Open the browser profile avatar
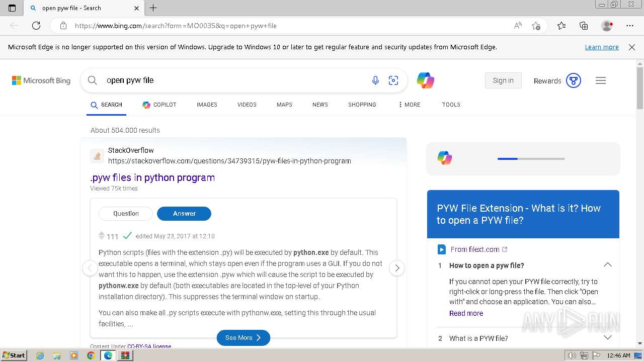The image size is (644, 362). (x=607, y=26)
